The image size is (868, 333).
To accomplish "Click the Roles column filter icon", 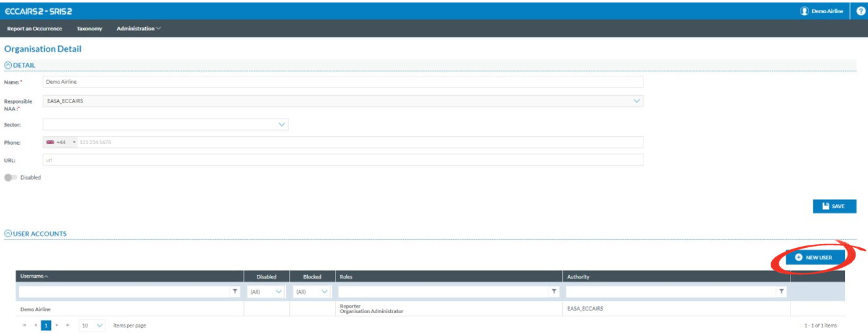I will [x=553, y=291].
